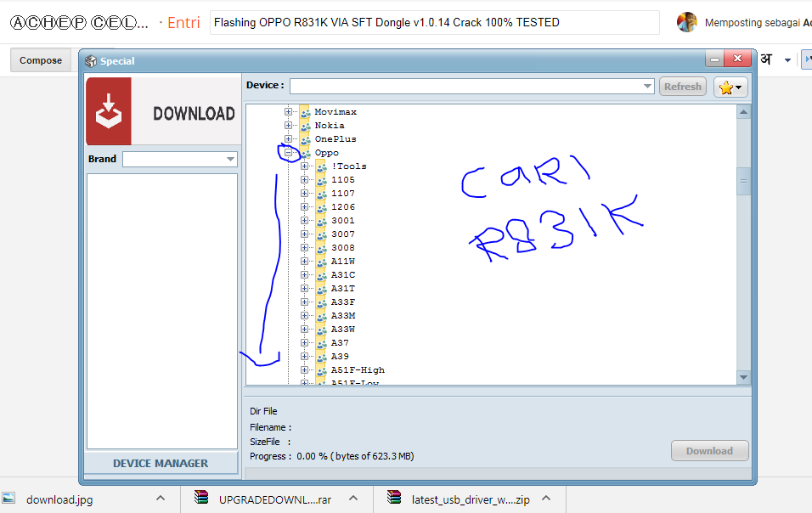This screenshot has width=812, height=513.
Task: Expand the Nokia tree node
Action: 289,125
